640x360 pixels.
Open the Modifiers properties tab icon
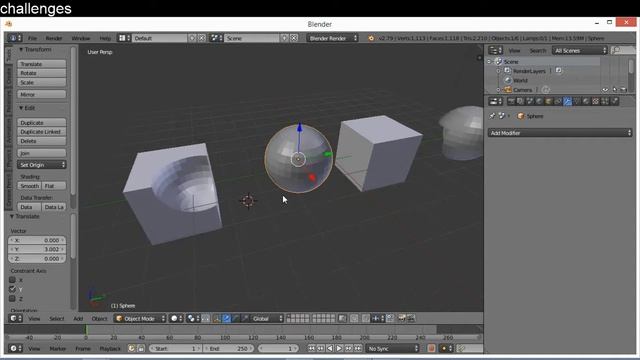pyautogui.click(x=567, y=101)
